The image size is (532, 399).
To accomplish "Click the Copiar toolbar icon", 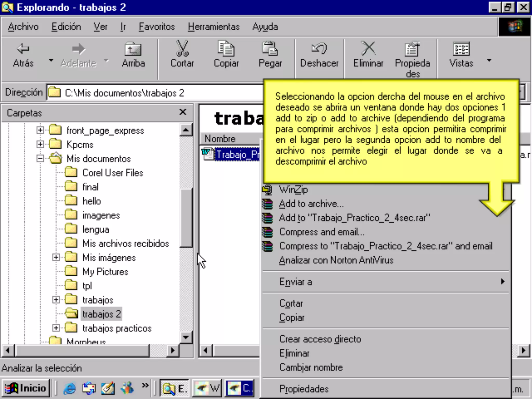I will tap(226, 49).
